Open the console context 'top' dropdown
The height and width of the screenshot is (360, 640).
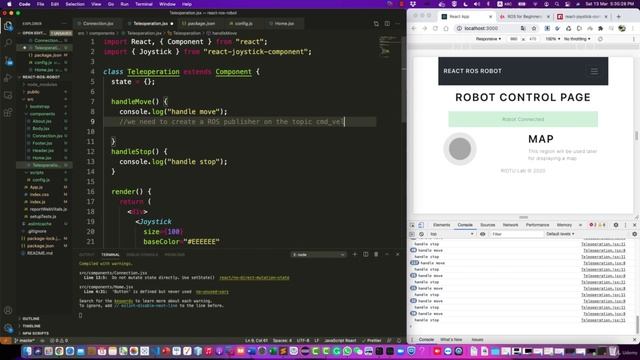pyautogui.click(x=451, y=234)
